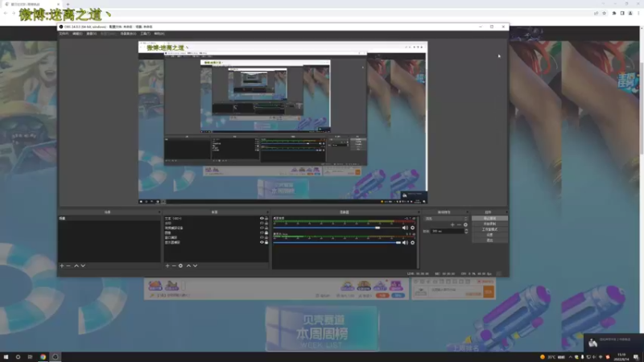Image resolution: width=644 pixels, height=362 pixels.
Task: Show hidden tray icons chevron in the taskbar
Action: [570, 357]
